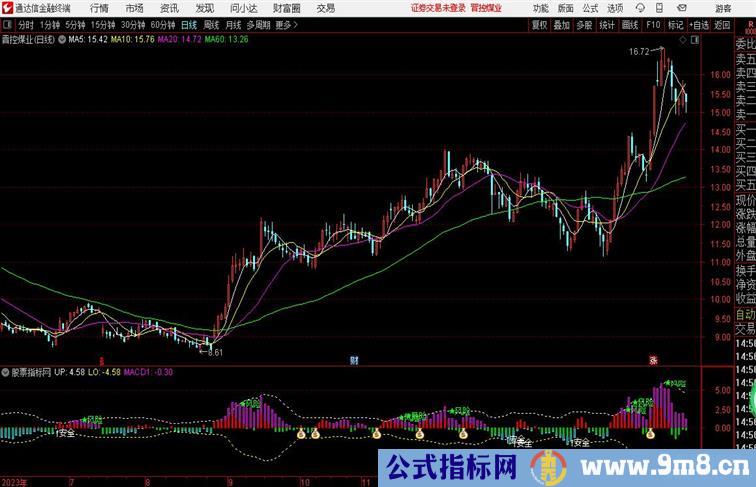This screenshot has width=756, height=487.
Task: Toggle 复权 price adjustment
Action: 540,25
